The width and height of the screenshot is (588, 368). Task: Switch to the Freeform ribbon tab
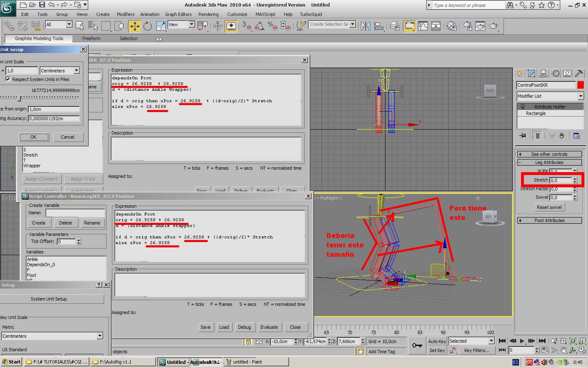tap(91, 38)
